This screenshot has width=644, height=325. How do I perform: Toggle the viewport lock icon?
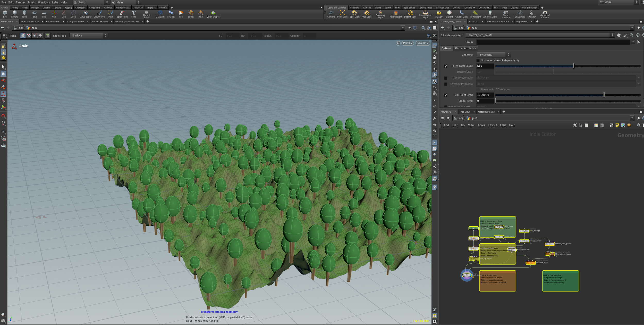398,43
